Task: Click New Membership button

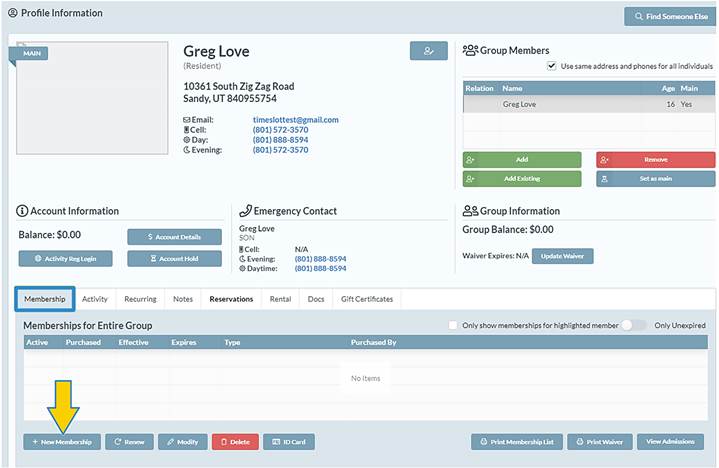Action: (x=62, y=441)
